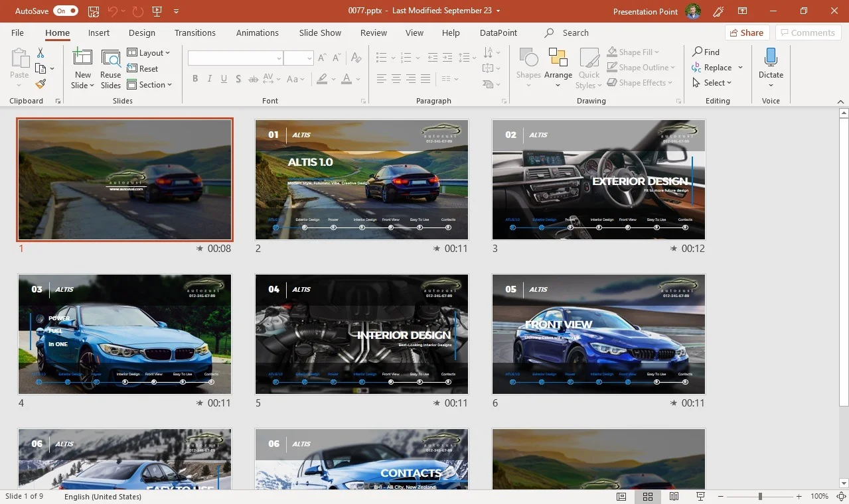Image resolution: width=849 pixels, height=504 pixels.
Task: Switch to the DataPoint tab
Action: point(498,32)
